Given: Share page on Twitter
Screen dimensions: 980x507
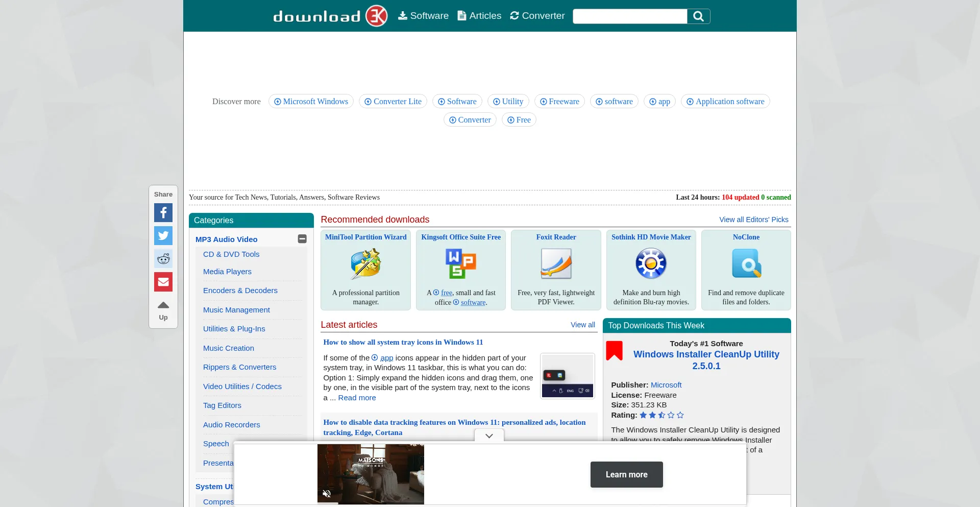Looking at the screenshot, I should coord(163,235).
